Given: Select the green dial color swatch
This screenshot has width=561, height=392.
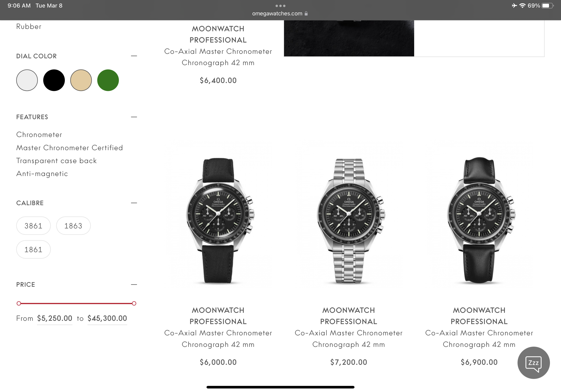Looking at the screenshot, I should [x=108, y=80].
